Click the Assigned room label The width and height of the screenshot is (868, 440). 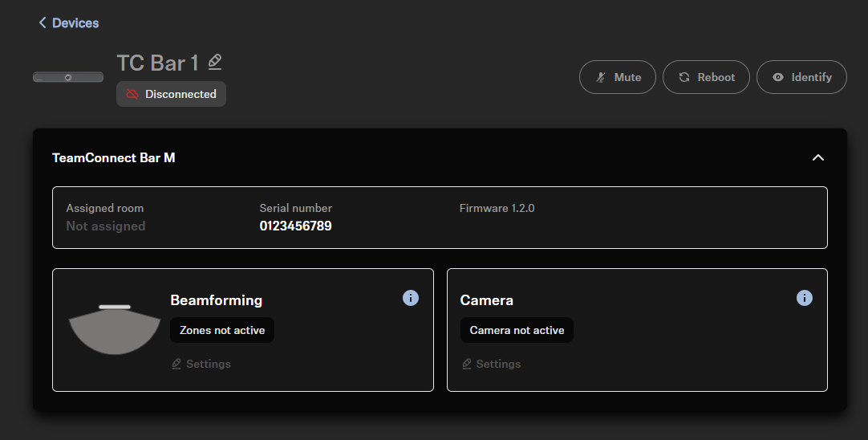tap(104, 209)
